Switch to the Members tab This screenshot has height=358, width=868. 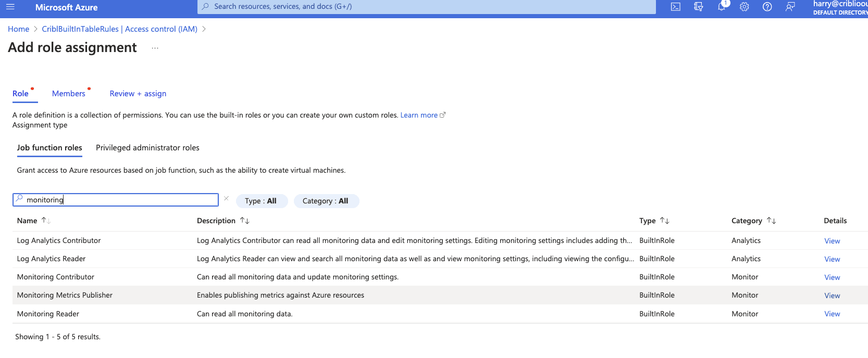pos(68,94)
